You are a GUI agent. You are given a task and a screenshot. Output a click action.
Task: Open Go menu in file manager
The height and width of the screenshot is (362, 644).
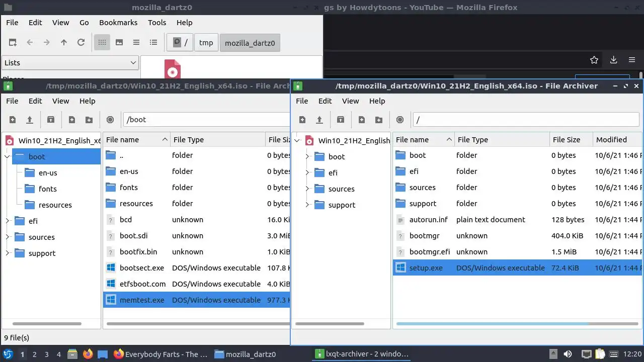coord(84,23)
